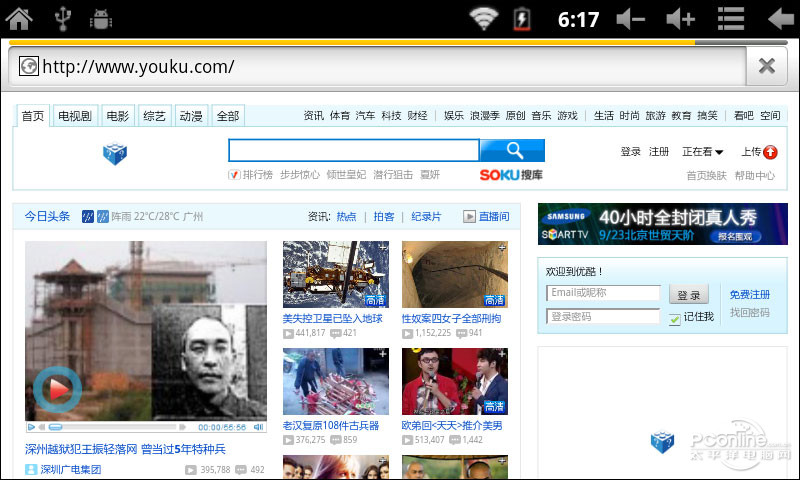Open 深圳广电集团 channel link

click(71, 469)
